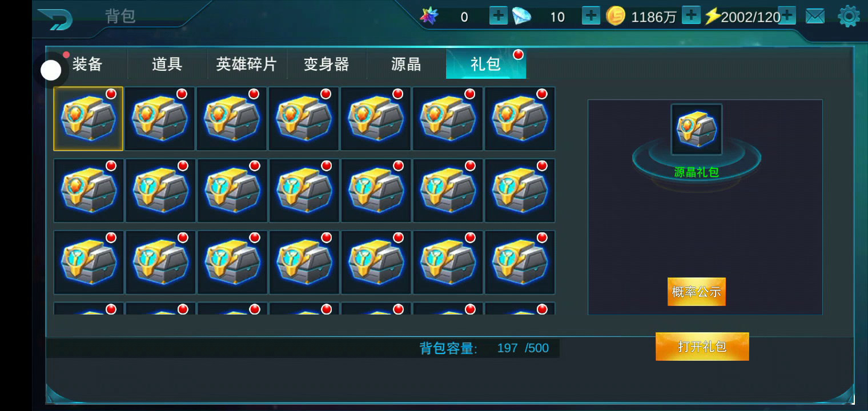Tap the back arrow icon beside 背包
The image size is (868, 411).
pos(55,18)
